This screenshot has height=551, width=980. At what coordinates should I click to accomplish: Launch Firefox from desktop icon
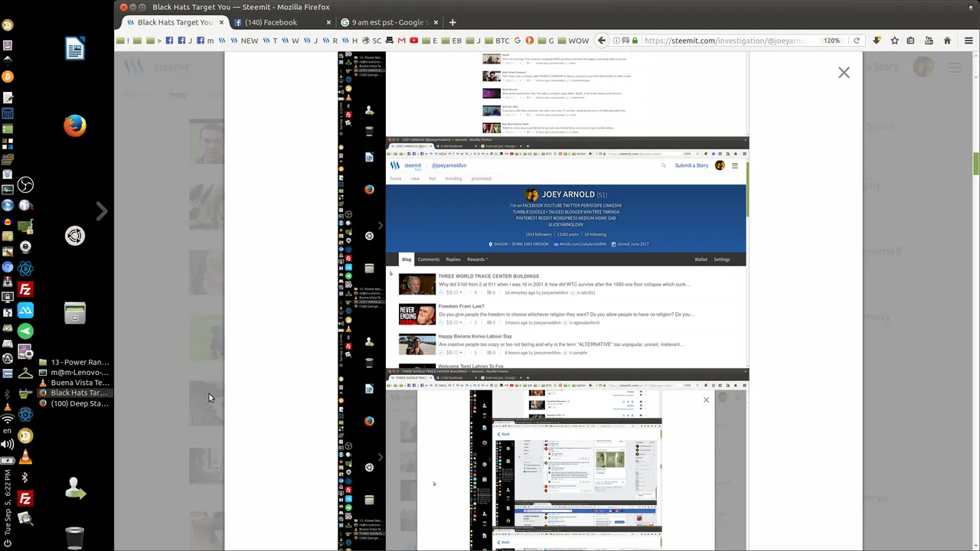coord(74,126)
